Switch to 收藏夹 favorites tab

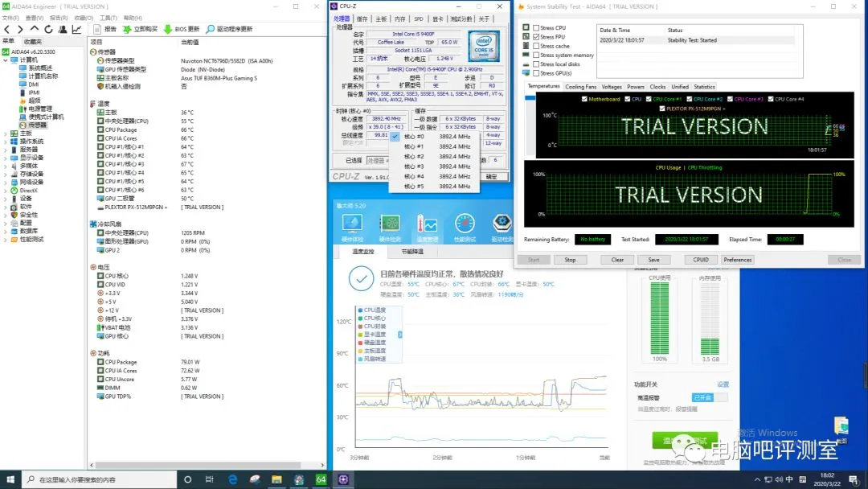[33, 42]
